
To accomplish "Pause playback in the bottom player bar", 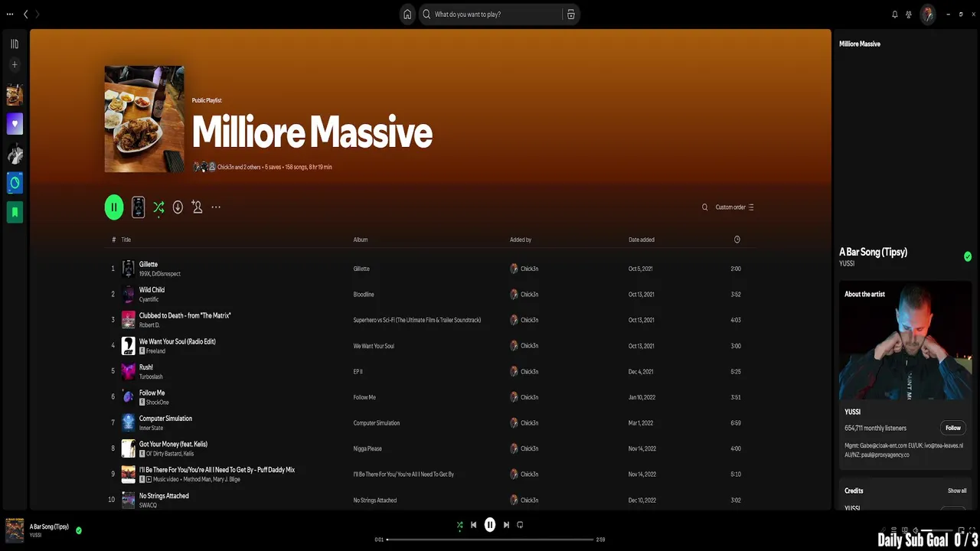I will click(490, 525).
